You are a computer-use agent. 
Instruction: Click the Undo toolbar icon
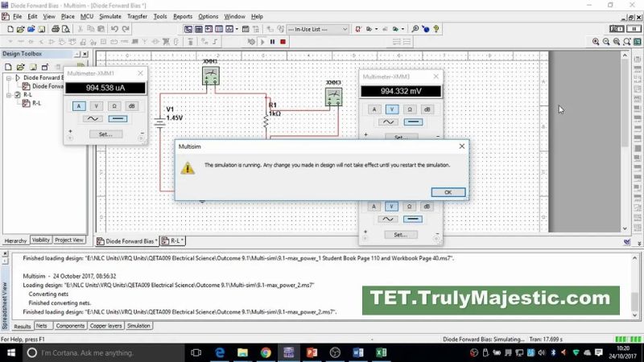click(114, 29)
